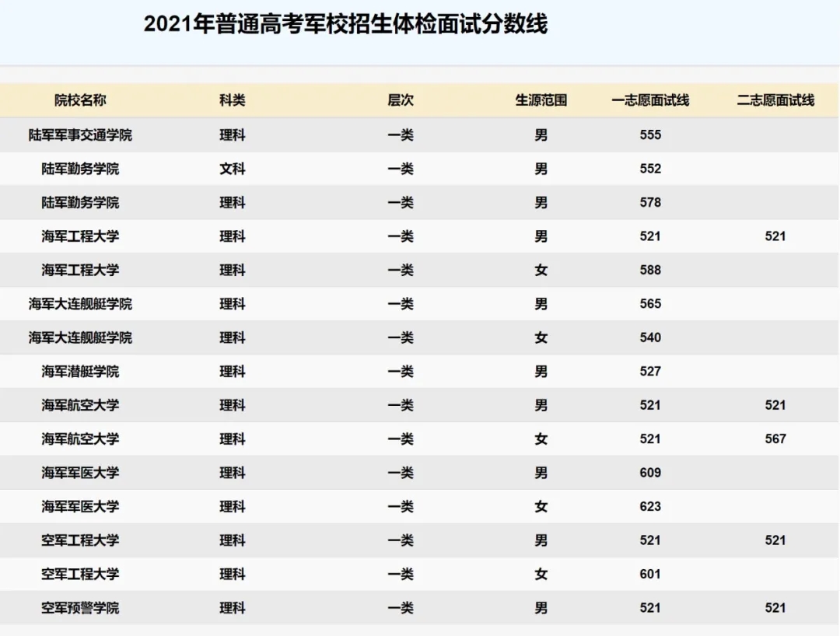This screenshot has width=840, height=636.
Task: Click the score 623
Action: 650,506
